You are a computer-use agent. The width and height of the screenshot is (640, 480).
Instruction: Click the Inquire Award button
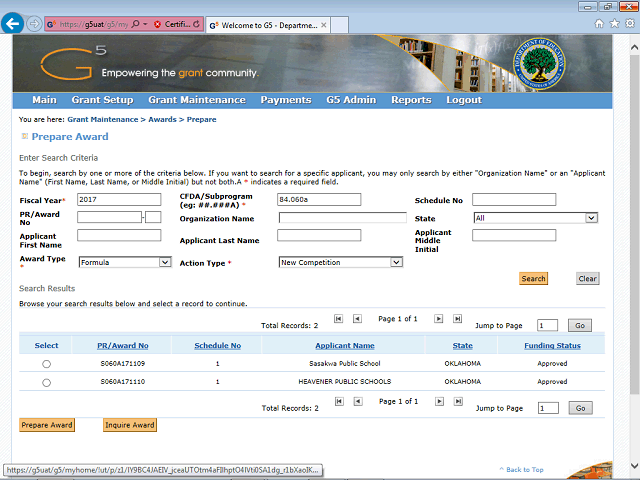coord(130,425)
